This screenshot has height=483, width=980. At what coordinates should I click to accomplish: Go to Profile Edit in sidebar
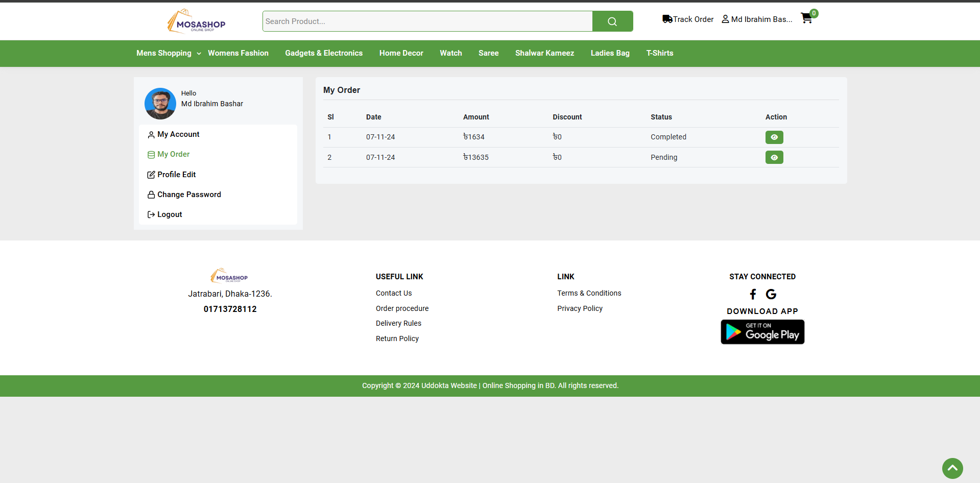(176, 175)
